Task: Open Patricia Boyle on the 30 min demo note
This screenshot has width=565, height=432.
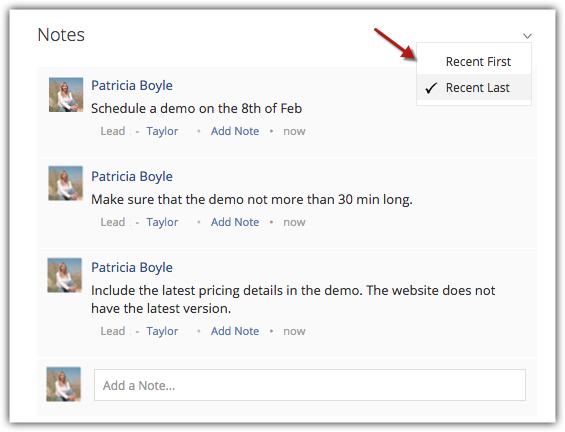Action: tap(132, 177)
